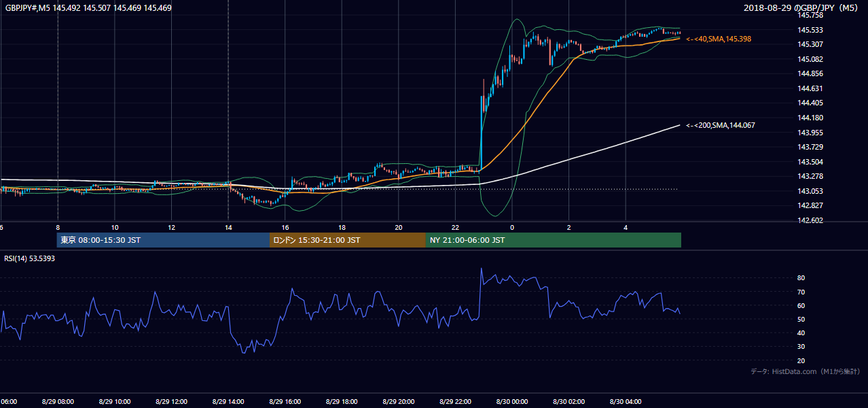Click RSI scale value 40

pyautogui.click(x=801, y=333)
